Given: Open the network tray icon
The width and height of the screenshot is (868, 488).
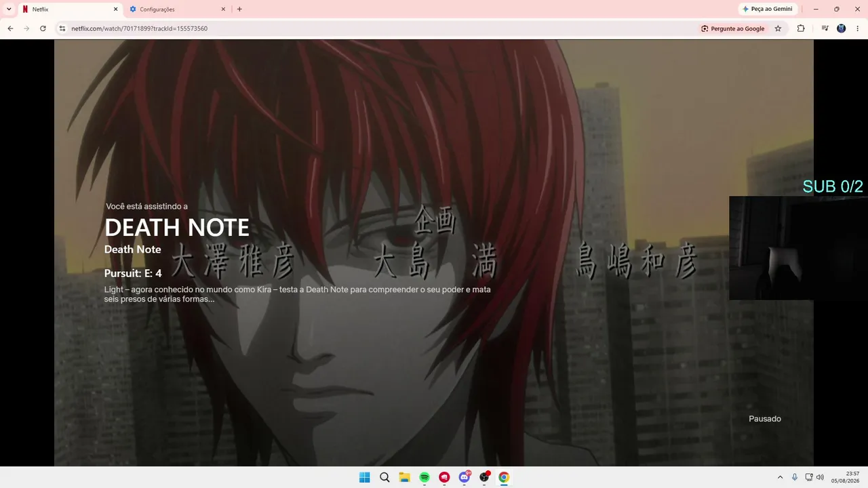Looking at the screenshot, I should click(809, 477).
